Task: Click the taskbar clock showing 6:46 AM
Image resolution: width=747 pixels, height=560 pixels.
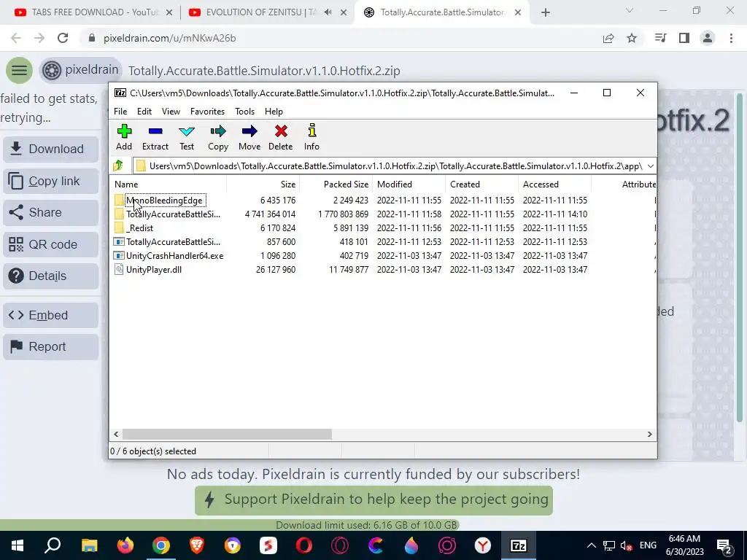Action: pyautogui.click(x=684, y=545)
